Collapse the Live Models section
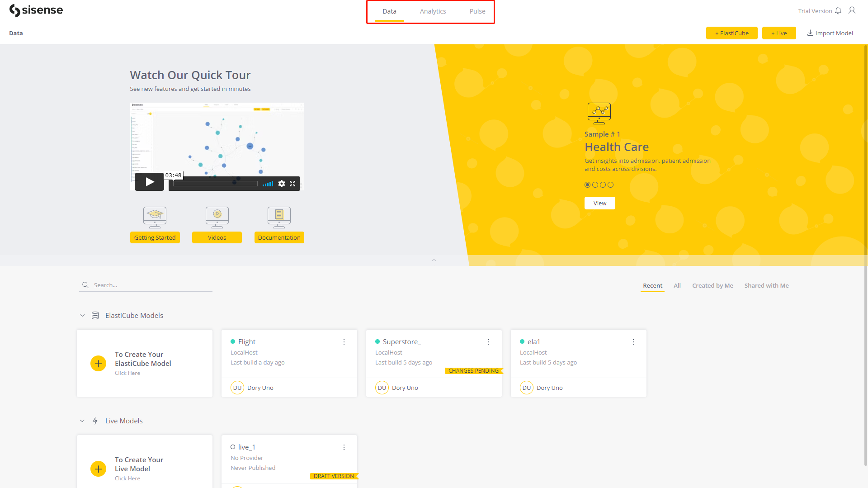 [x=82, y=421]
